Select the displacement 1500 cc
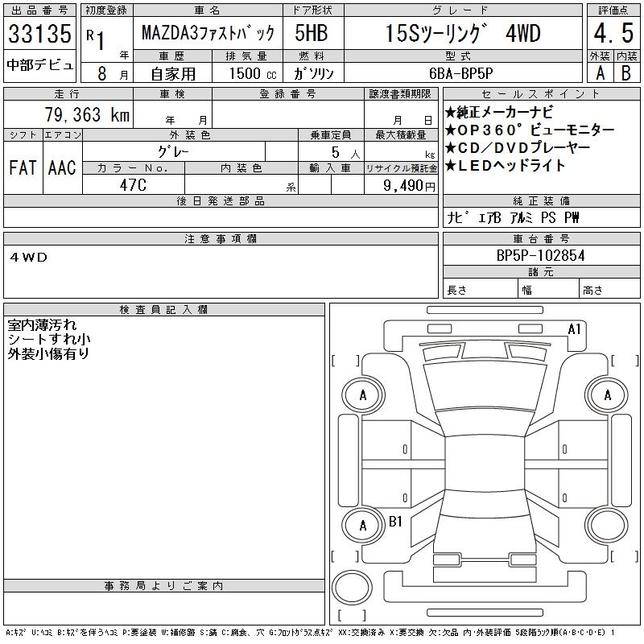Viewport: 644px width, 644px height. click(253, 73)
